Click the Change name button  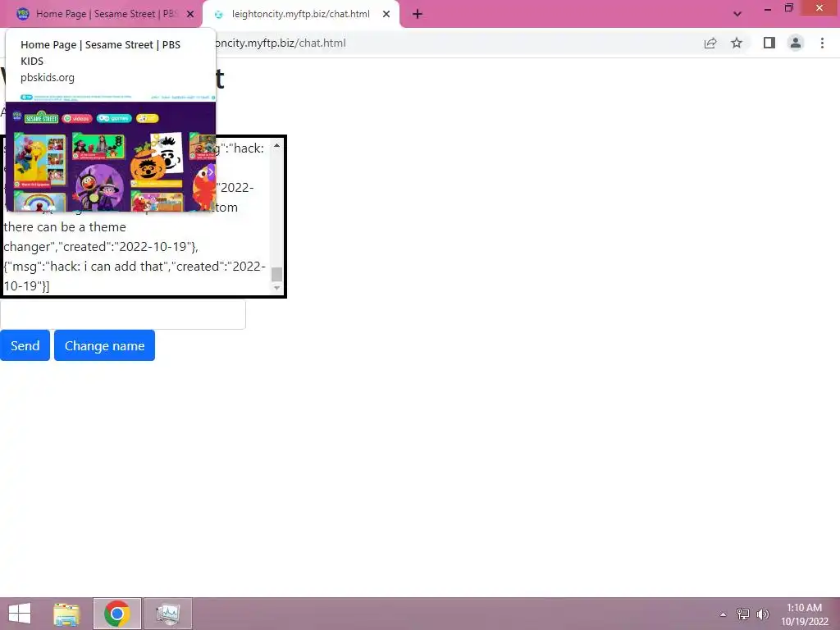click(x=104, y=345)
